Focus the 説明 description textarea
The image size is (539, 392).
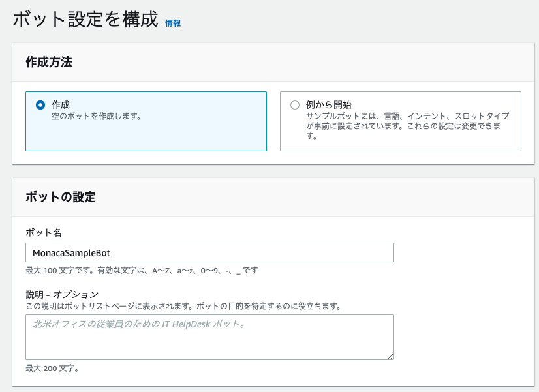point(209,337)
